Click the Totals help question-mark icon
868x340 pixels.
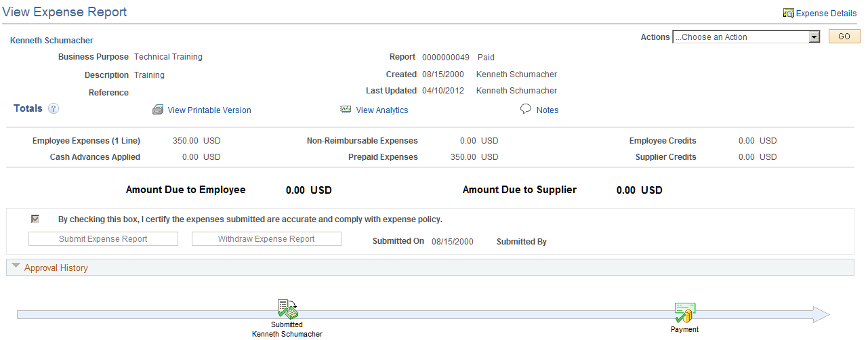pyautogui.click(x=54, y=109)
